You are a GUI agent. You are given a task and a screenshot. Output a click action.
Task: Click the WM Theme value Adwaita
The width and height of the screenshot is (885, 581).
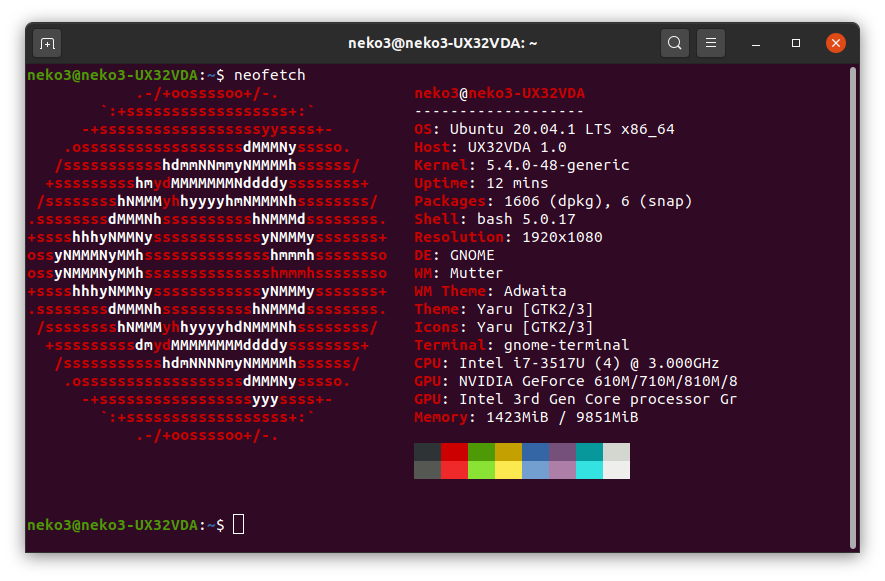click(x=535, y=291)
